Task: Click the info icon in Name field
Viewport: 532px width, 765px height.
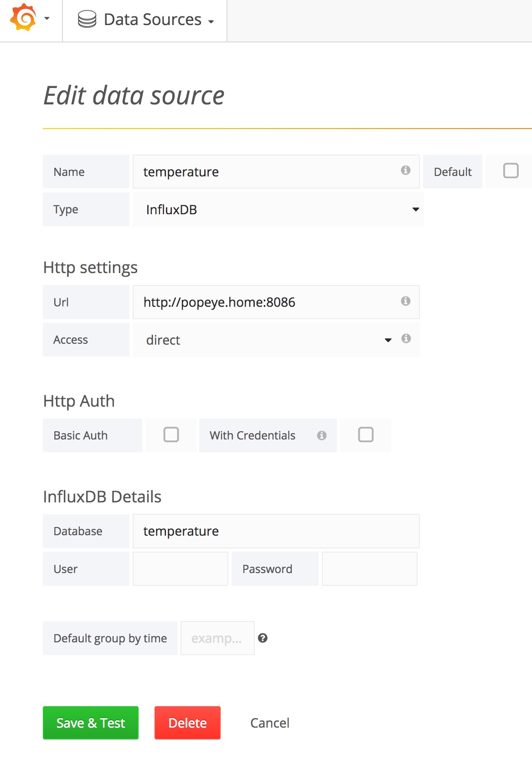Action: (405, 170)
